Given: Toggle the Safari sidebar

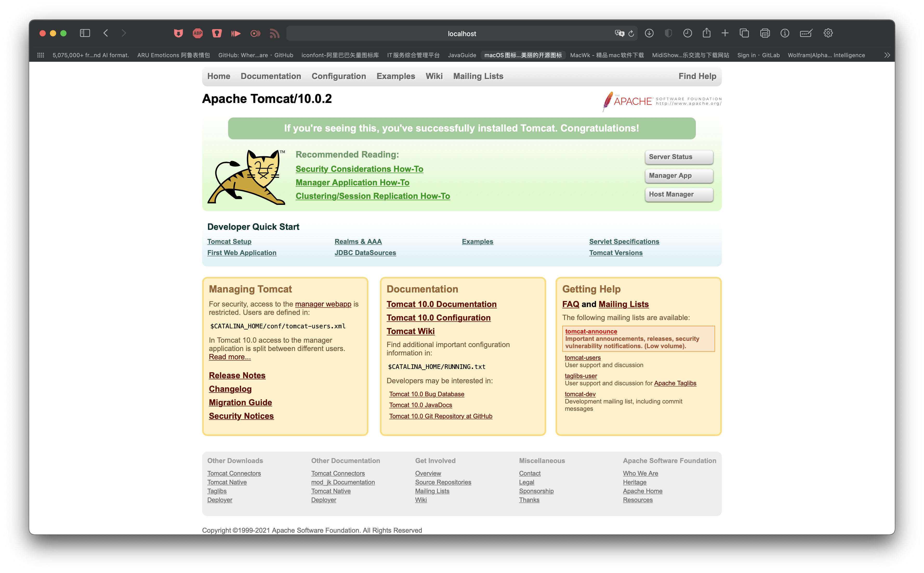Looking at the screenshot, I should [x=85, y=33].
